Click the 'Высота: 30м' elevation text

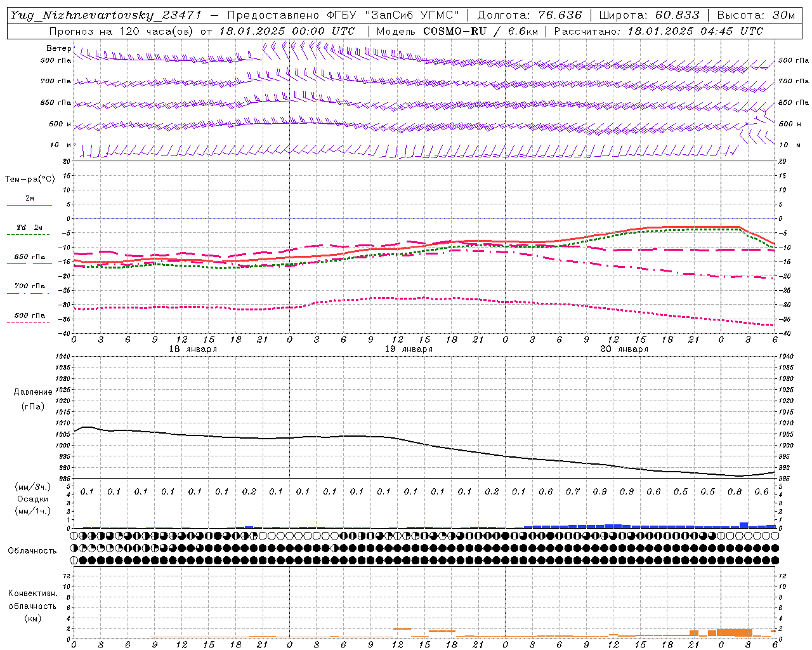coord(756,15)
